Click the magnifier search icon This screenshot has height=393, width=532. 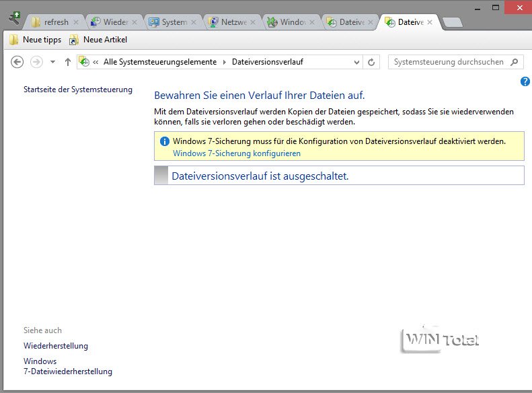pos(515,62)
